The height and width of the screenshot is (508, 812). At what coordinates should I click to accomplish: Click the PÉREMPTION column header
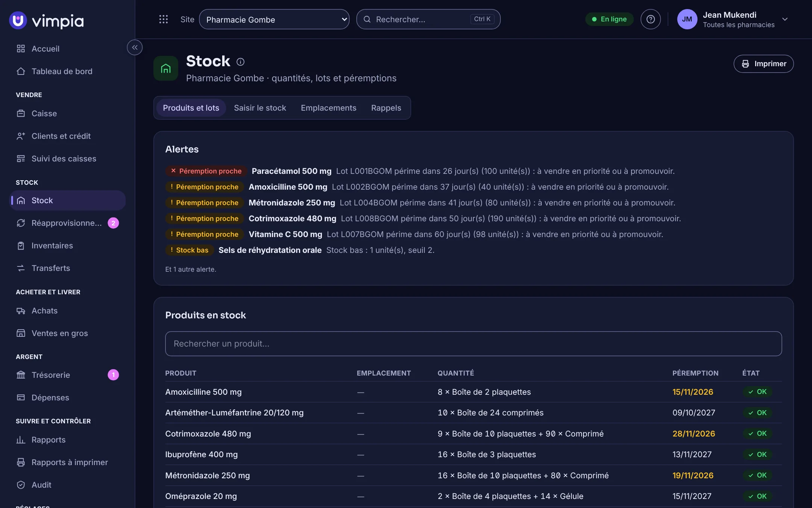click(695, 373)
